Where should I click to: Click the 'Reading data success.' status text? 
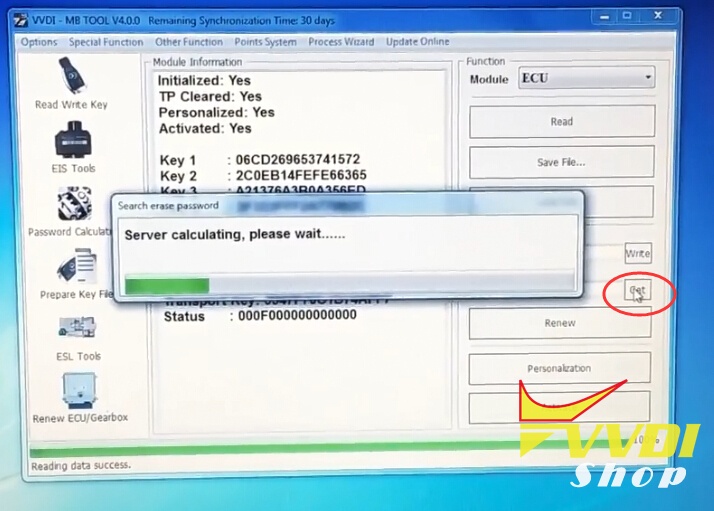(81, 465)
